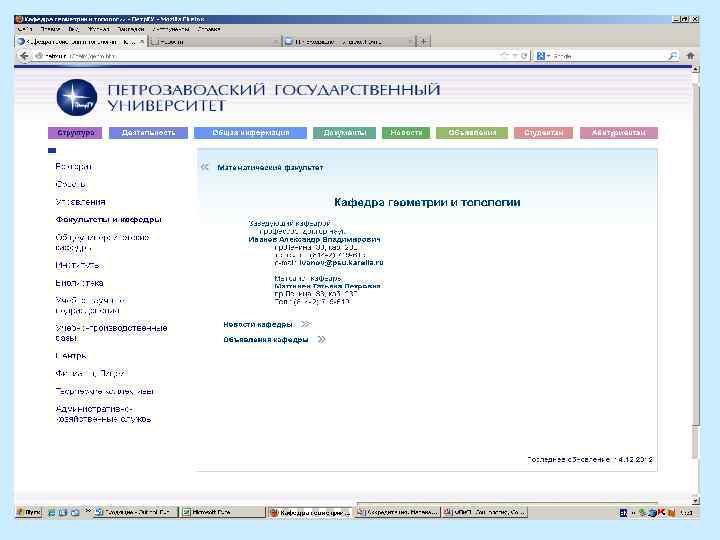
Task: Select Управления in the sidebar
Action: coord(80,202)
